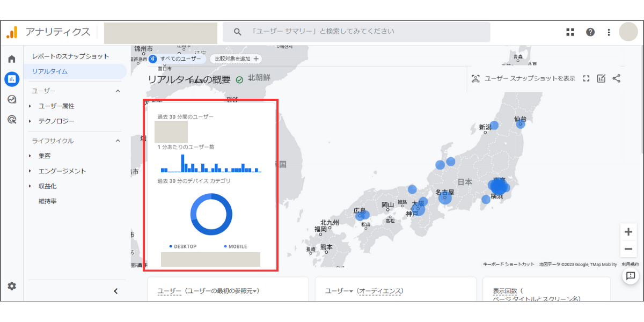
Task: Open 維持率 report
Action: coord(48,201)
